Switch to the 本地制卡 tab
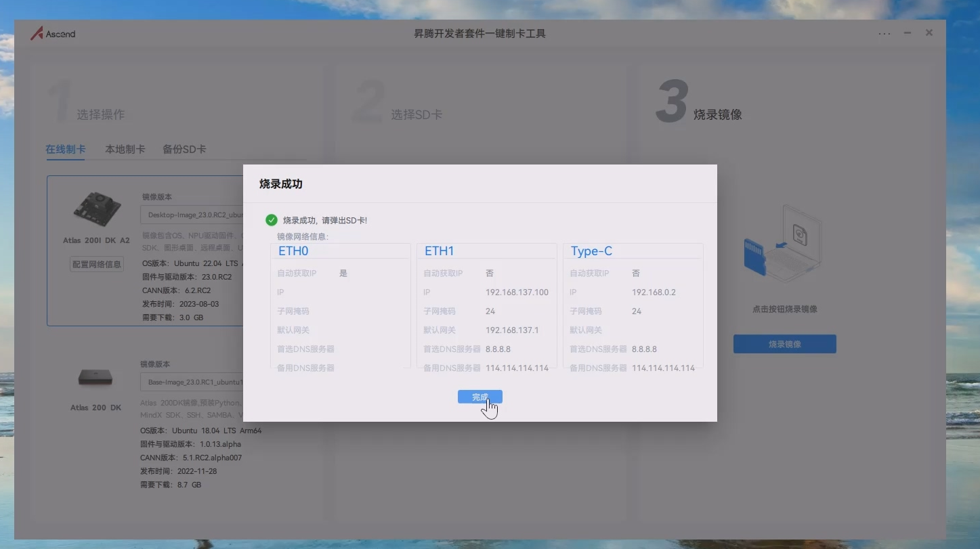This screenshot has width=980, height=549. (x=125, y=149)
